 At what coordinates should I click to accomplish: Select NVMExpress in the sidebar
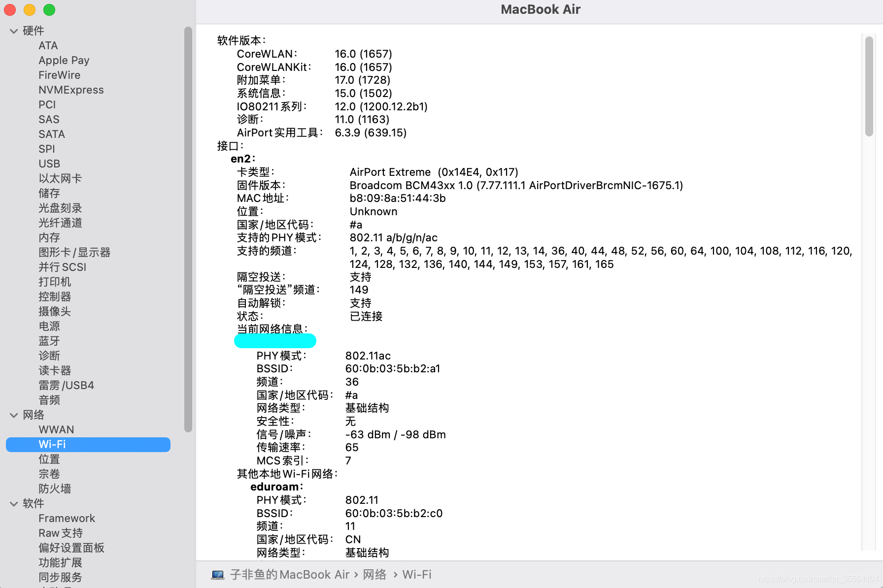point(71,90)
